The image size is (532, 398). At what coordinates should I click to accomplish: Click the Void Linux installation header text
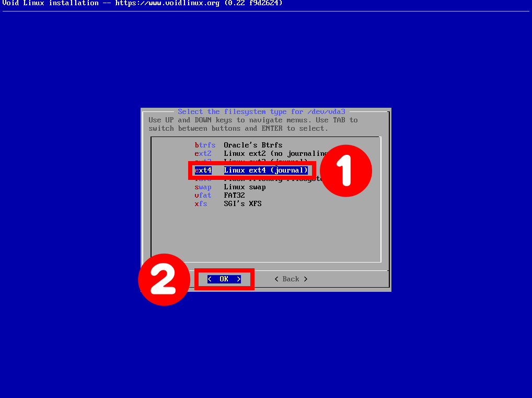point(142,3)
